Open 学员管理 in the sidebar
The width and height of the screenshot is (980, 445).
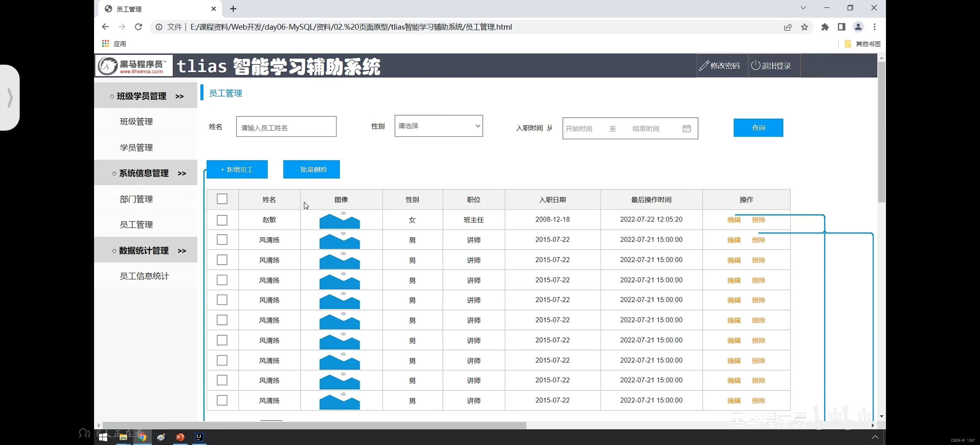click(136, 147)
